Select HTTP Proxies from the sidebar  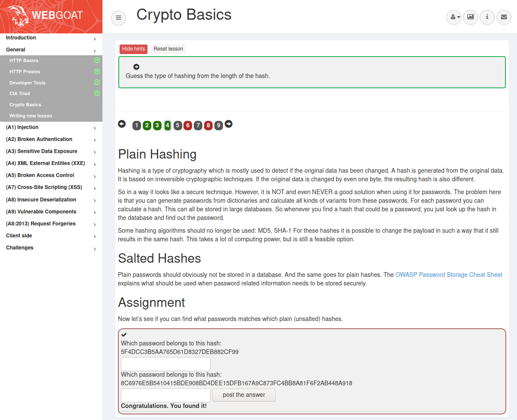coord(25,72)
